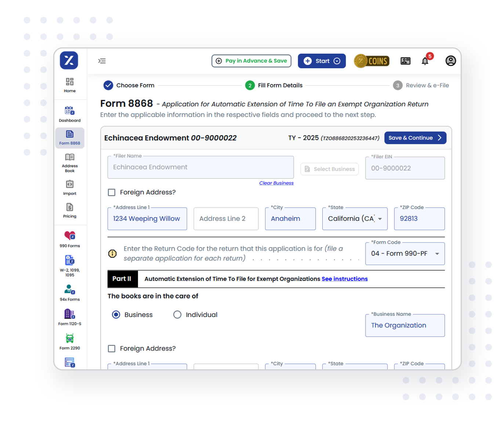This screenshot has width=504, height=435.
Task: Click Save & Continue
Action: click(415, 138)
